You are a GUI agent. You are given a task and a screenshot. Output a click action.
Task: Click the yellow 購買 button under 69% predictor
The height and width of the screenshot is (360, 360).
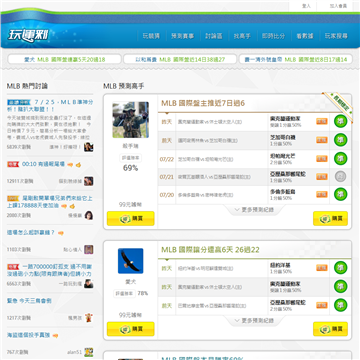coord(130,218)
